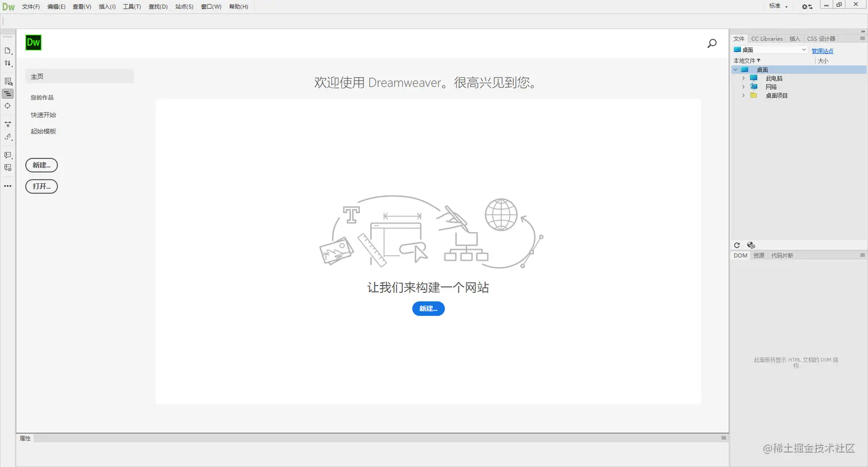Switch to the DOM tab
This screenshot has height=467, width=868.
[x=741, y=255]
